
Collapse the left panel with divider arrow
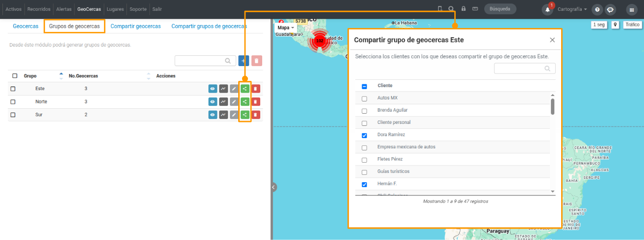[274, 187]
